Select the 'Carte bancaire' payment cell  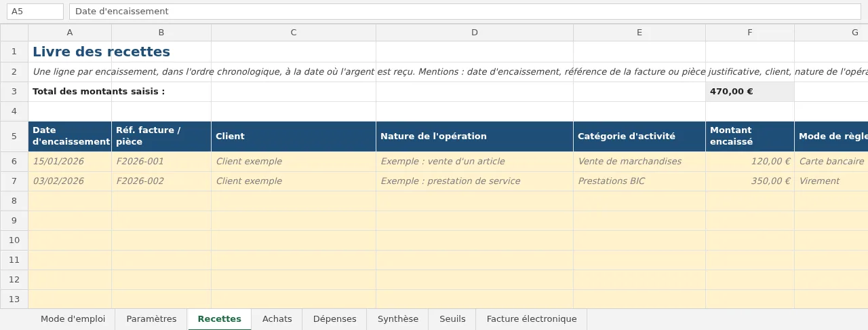[x=831, y=162]
